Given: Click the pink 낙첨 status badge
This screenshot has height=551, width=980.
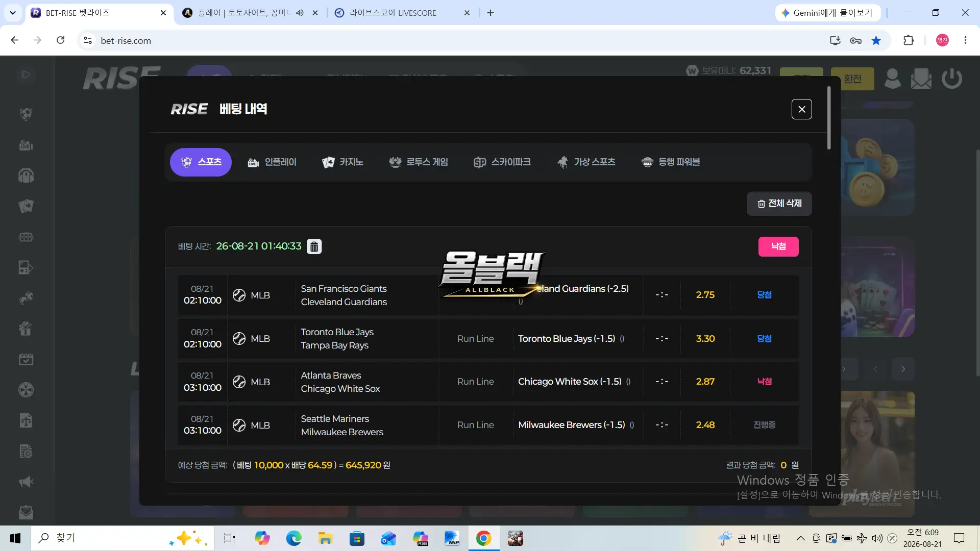Looking at the screenshot, I should tap(778, 246).
